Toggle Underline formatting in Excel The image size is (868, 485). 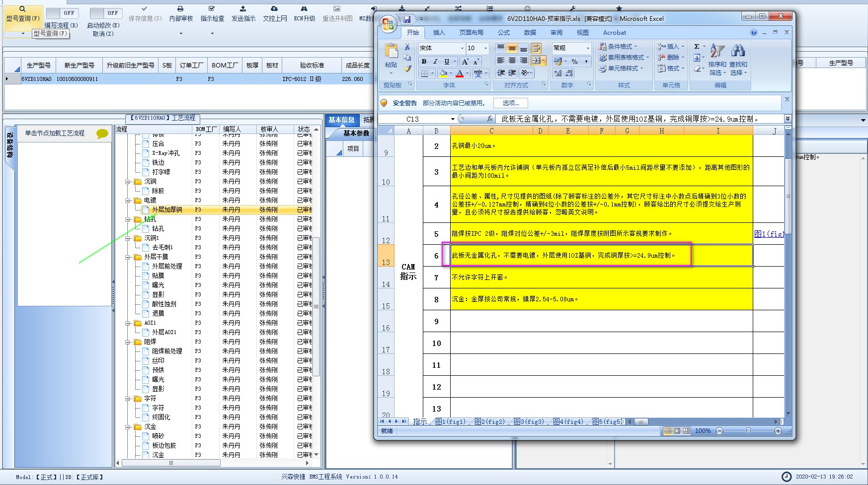click(x=447, y=62)
